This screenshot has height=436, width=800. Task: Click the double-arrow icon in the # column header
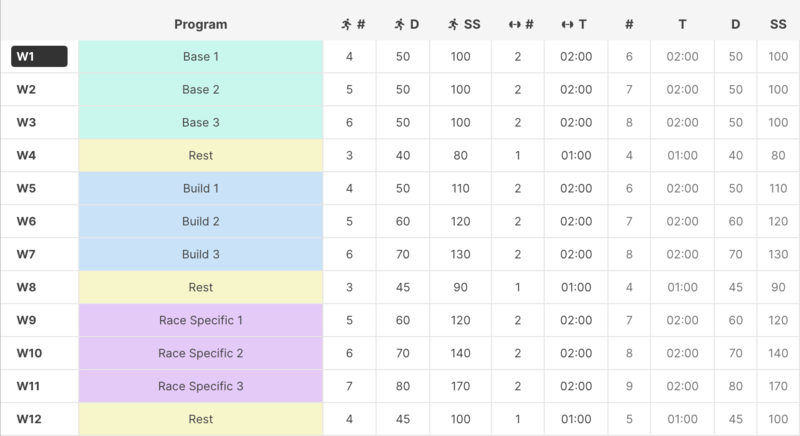pos(514,24)
